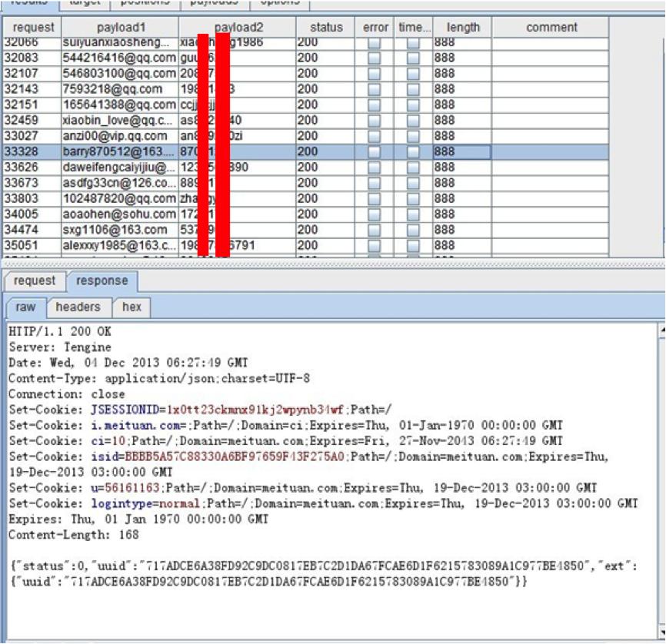Click the comment column header

click(551, 28)
